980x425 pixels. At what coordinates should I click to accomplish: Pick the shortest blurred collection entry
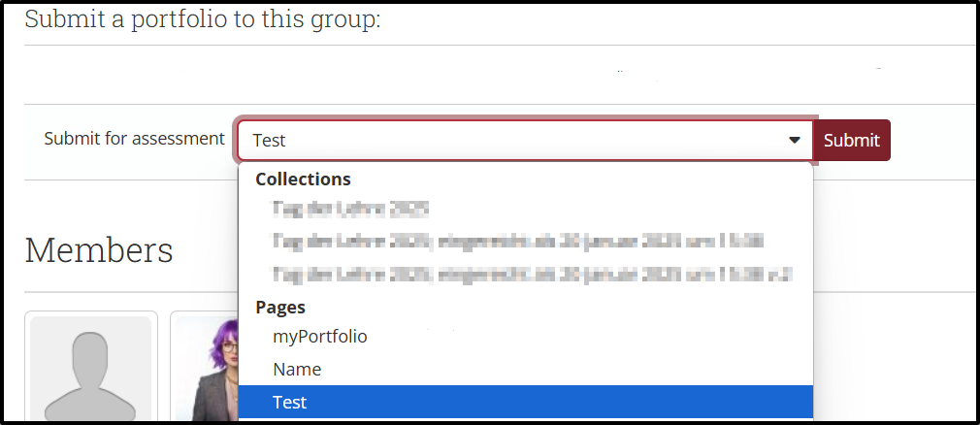[x=350, y=208]
